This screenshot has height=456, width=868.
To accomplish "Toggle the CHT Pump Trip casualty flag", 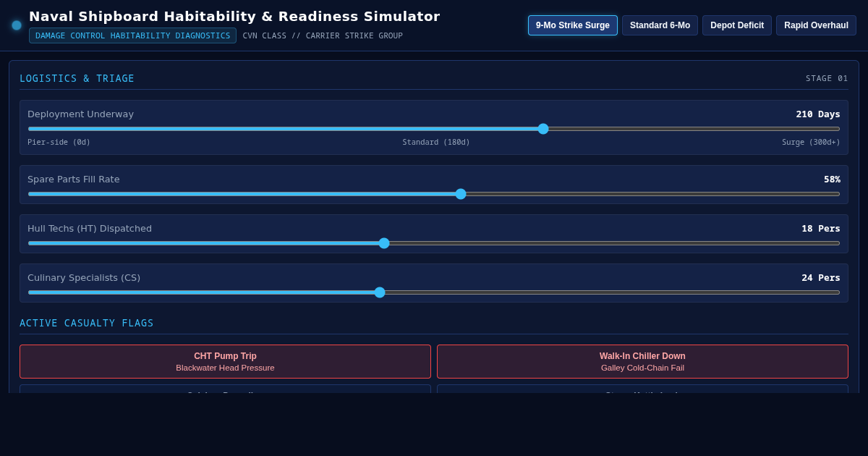I will (225, 361).
